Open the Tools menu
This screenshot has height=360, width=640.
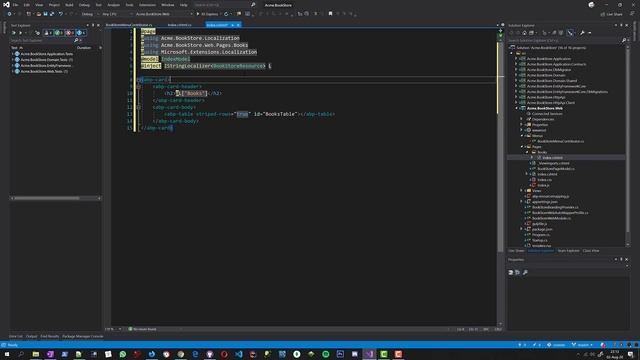coord(129,5)
